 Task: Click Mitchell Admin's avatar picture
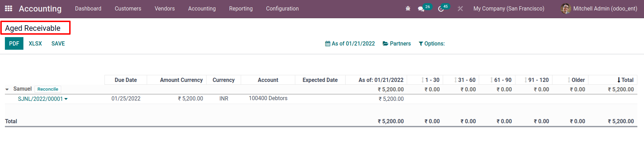(x=566, y=9)
